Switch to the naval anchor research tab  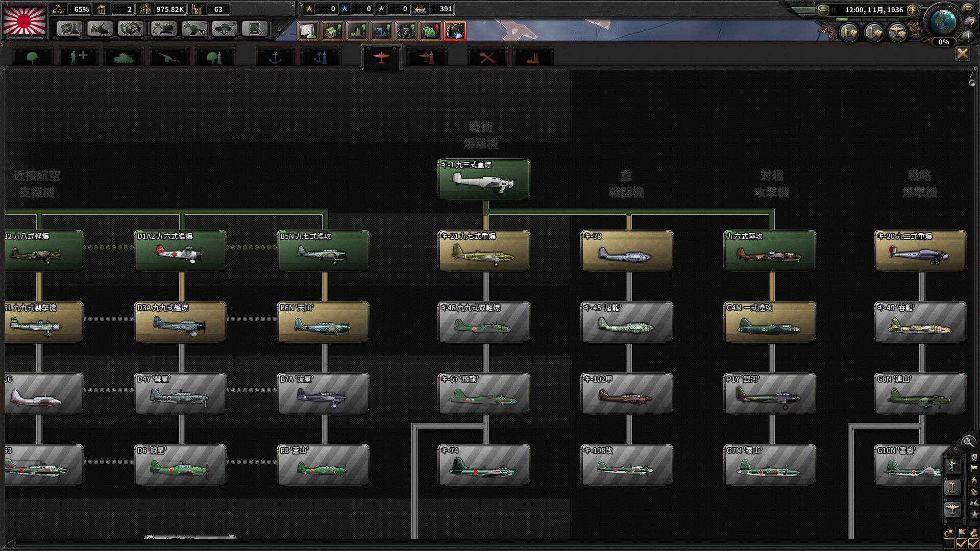275,58
